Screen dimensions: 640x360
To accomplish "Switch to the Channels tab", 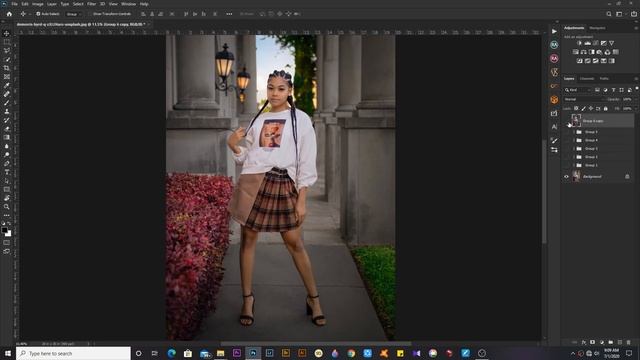I will pyautogui.click(x=587, y=78).
